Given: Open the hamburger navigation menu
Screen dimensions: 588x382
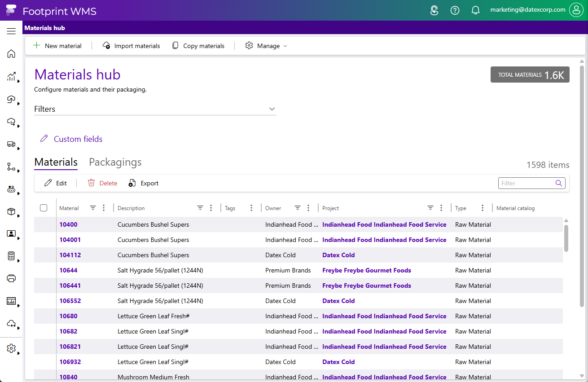Looking at the screenshot, I should coord(11,31).
